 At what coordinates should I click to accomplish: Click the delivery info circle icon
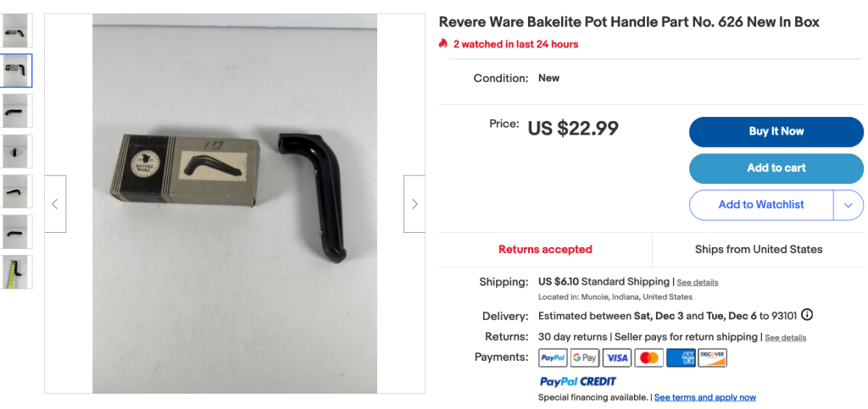807,315
